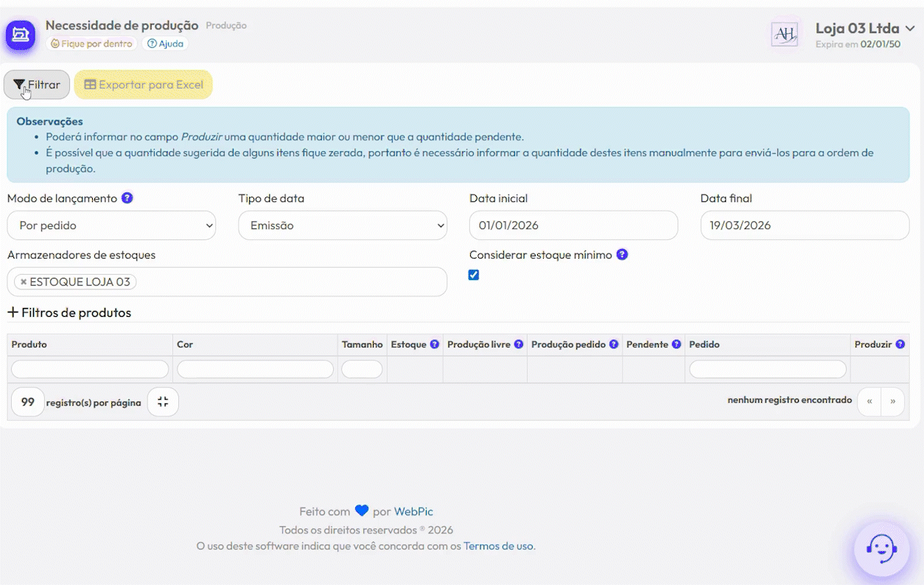The image size is (924, 585).
Task: Uncheck the Considerar estoque mínimo checkbox
Action: point(474,275)
